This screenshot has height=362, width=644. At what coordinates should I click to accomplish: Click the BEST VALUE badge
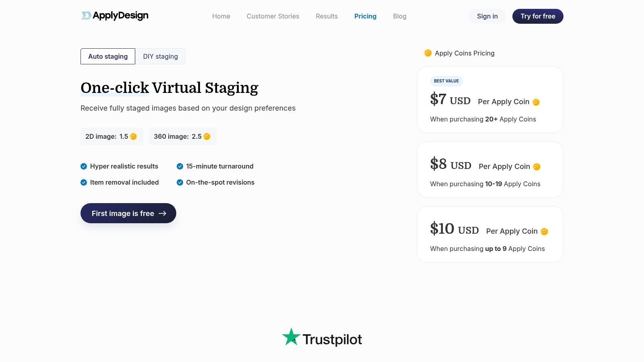point(446,81)
